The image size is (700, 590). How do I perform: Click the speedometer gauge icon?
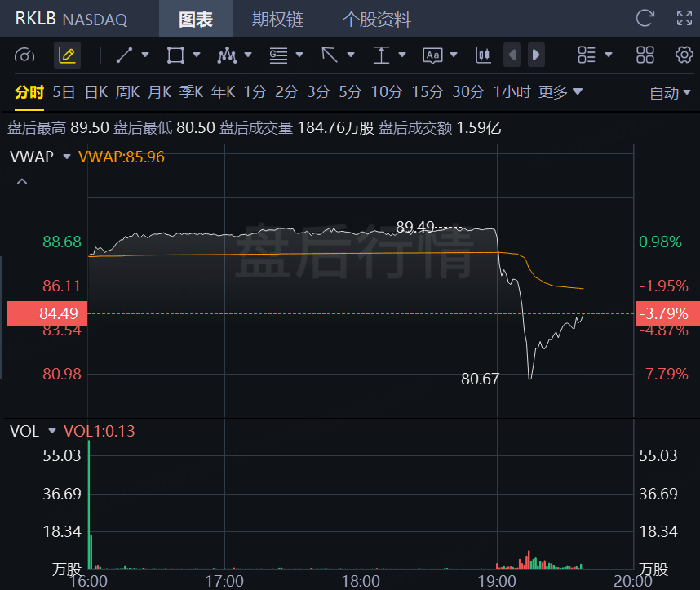25,55
